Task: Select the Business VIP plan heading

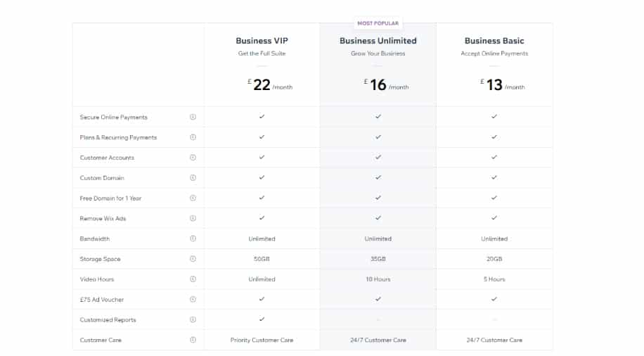Action: (262, 41)
